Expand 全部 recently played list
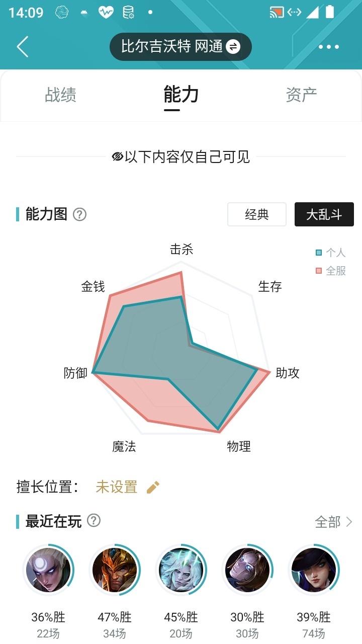This screenshot has width=362, height=644. [334, 522]
